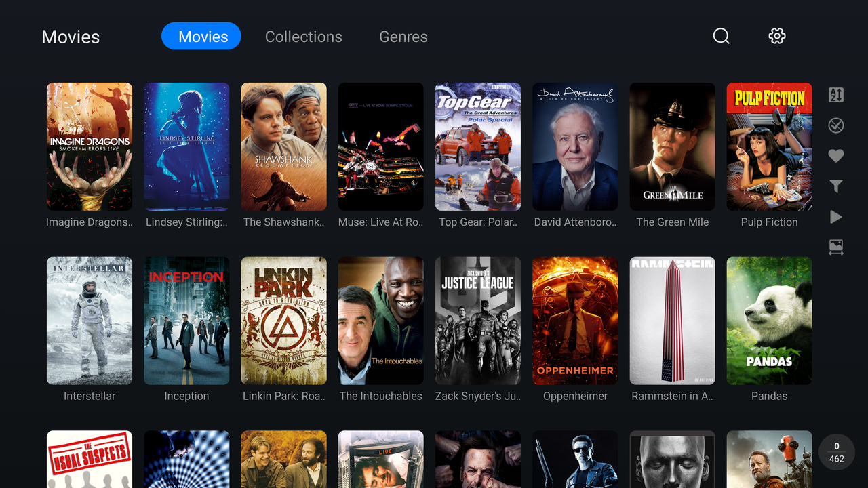
Task: Open the Oppenheimer poster
Action: tap(575, 321)
